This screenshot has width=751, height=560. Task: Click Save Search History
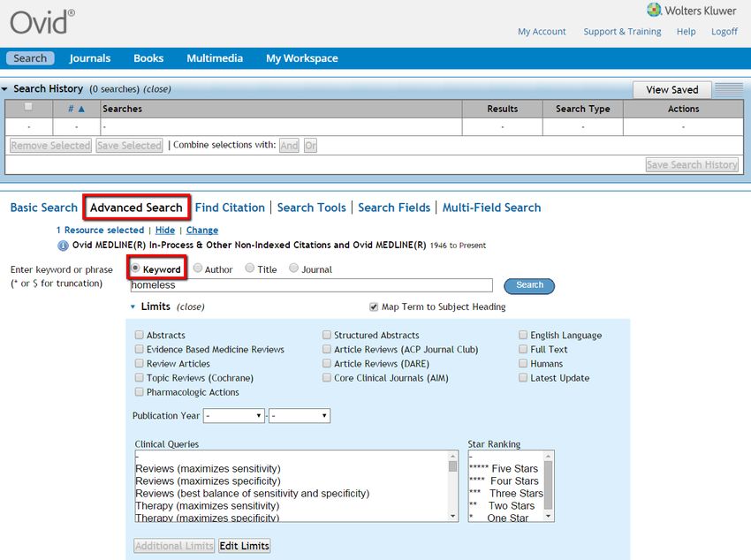pyautogui.click(x=692, y=164)
